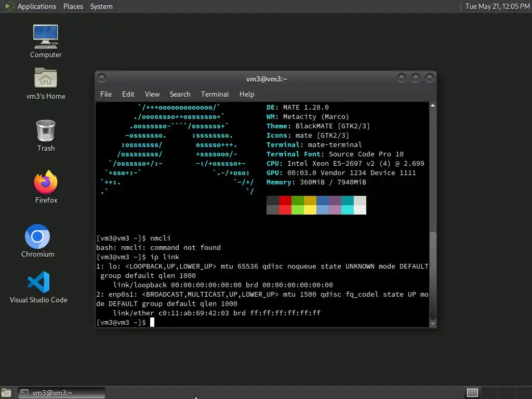The width and height of the screenshot is (532, 399).
Task: Click the 'GPU: 00:03.0 Vendor 1234' line
Action: [341, 172]
